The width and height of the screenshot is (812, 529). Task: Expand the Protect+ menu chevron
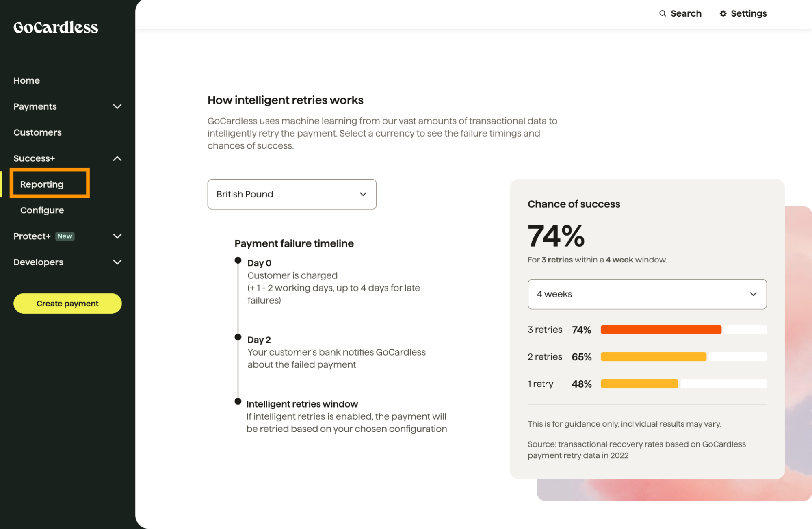coord(117,236)
